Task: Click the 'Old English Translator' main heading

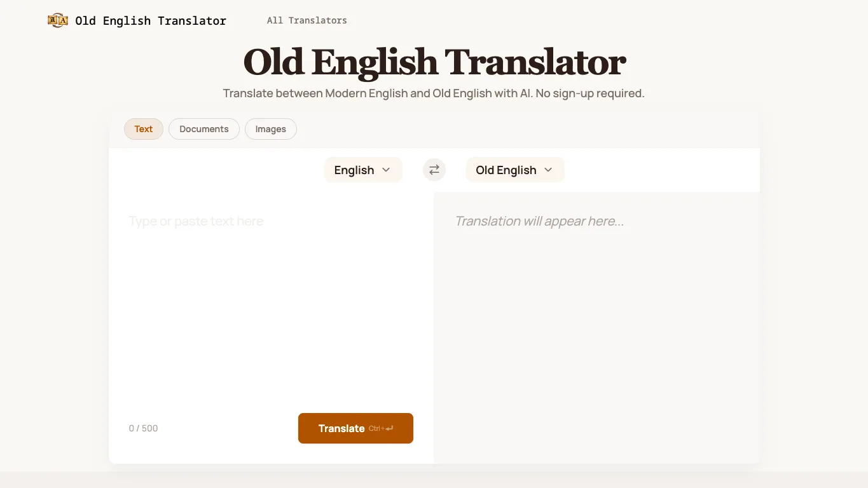Action: pos(434,62)
